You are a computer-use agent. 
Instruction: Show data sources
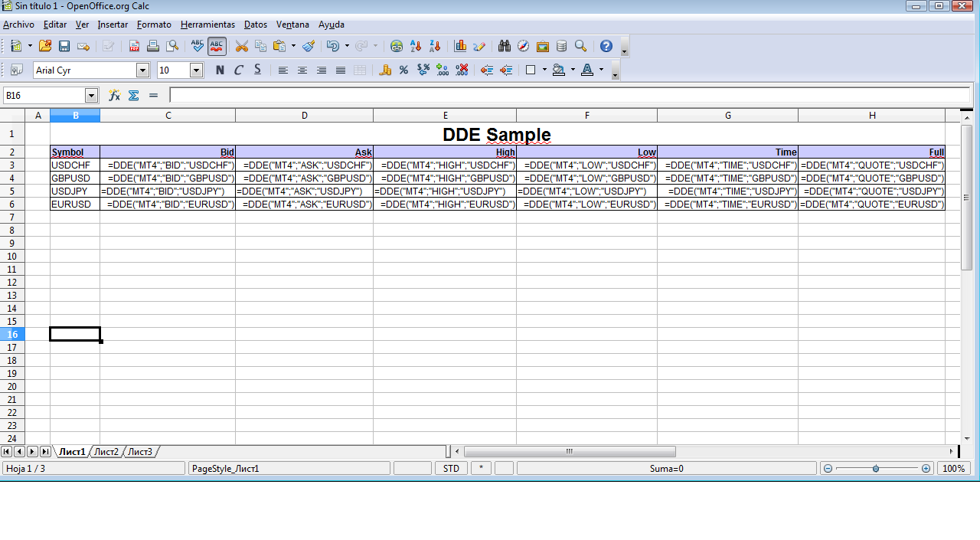coord(562,46)
